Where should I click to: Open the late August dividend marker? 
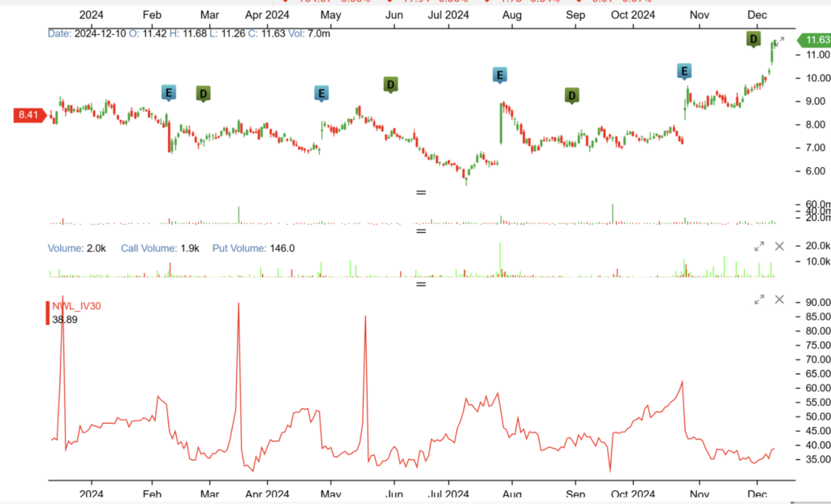tap(572, 96)
